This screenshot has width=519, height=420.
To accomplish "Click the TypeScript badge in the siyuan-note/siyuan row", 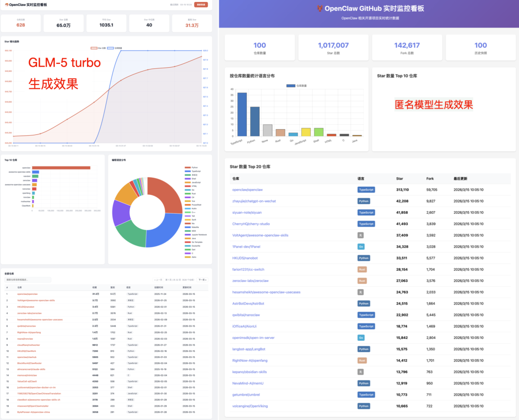I will 366,213.
